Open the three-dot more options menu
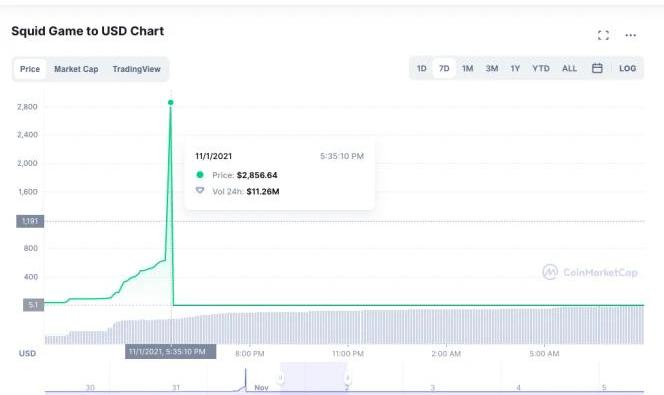The width and height of the screenshot is (664, 395). tap(631, 35)
